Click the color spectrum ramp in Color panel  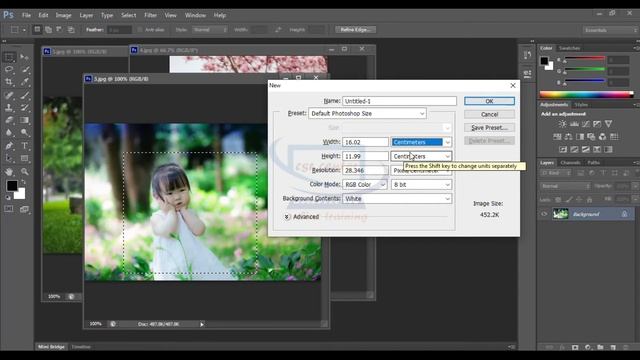(587, 94)
